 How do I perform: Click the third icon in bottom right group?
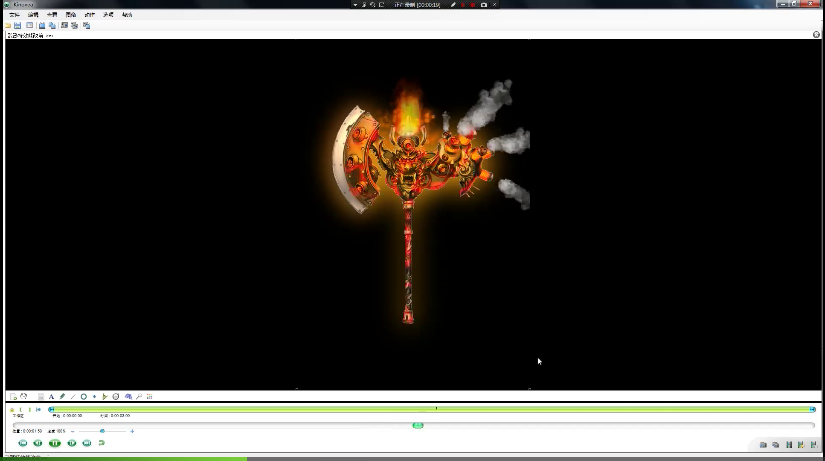(789, 445)
